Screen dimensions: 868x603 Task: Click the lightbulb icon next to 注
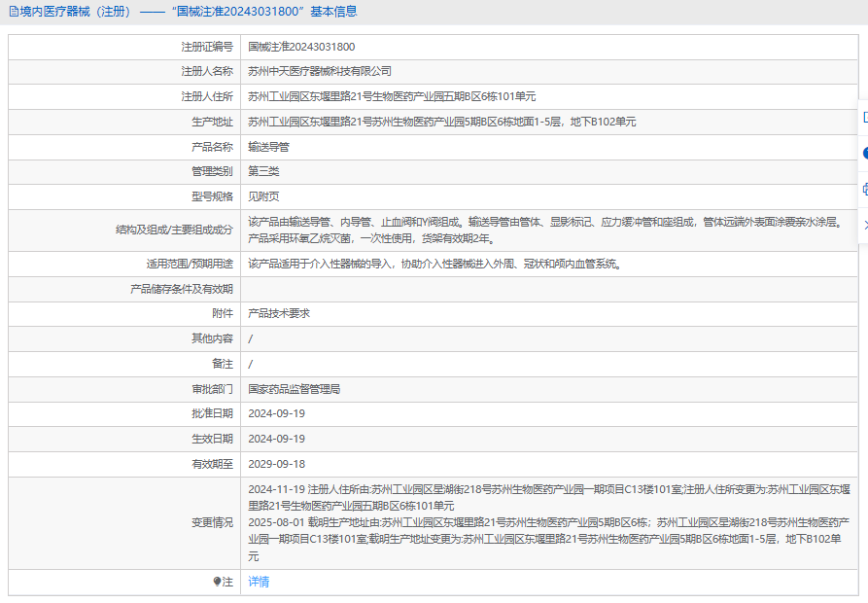pyautogui.click(x=218, y=582)
